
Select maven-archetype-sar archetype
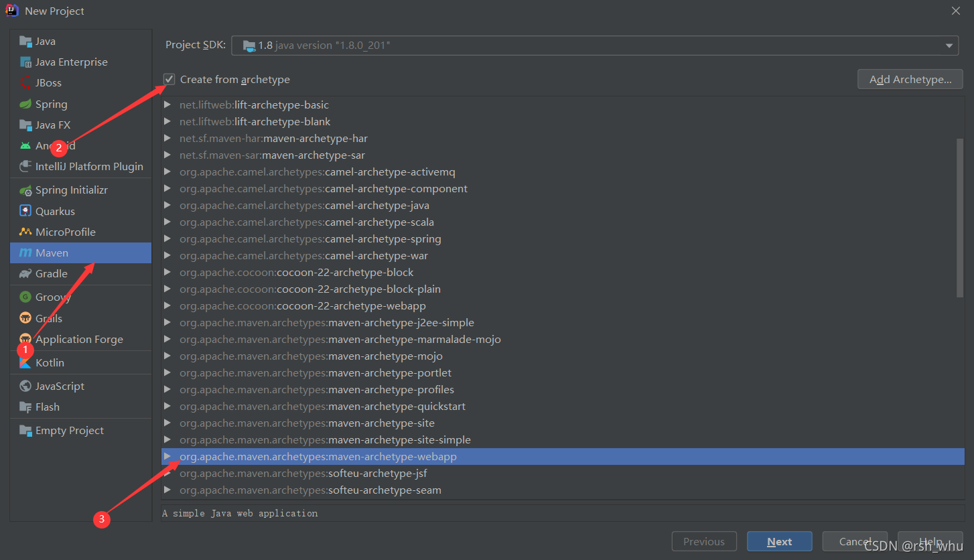563,155
